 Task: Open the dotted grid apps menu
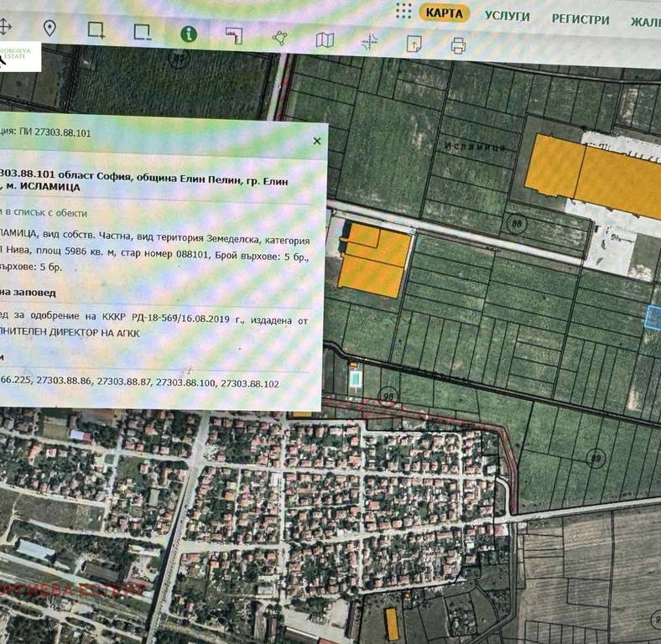(403, 11)
